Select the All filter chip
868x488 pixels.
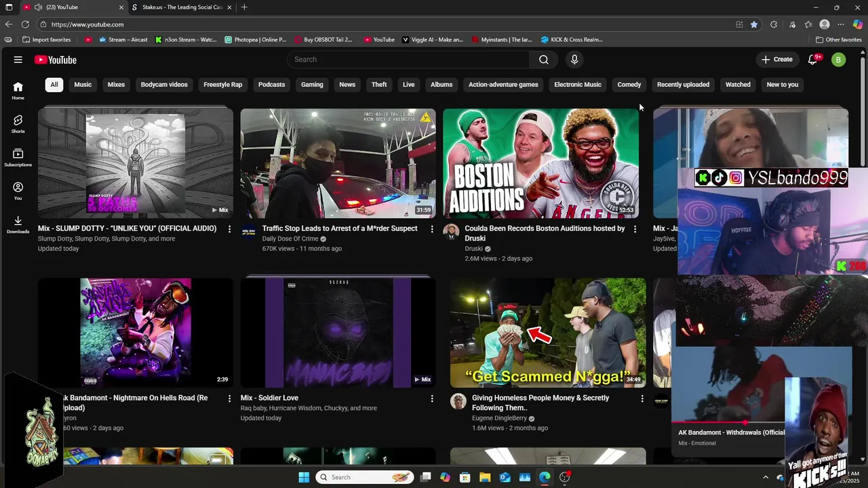(54, 85)
